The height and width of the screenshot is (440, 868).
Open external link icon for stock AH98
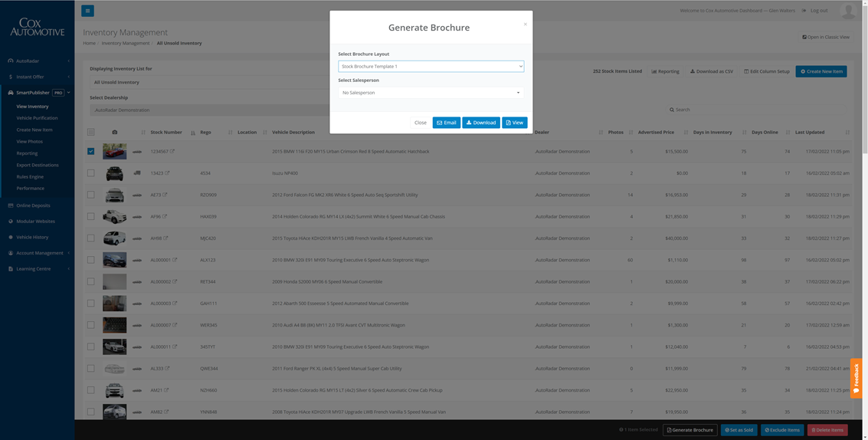coord(165,238)
